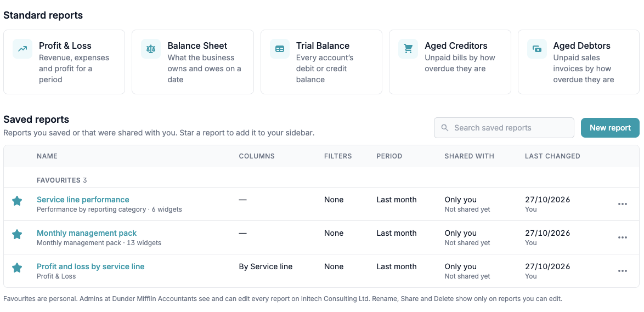Viewport: 644px width, 312px height.
Task: Open the Aged Creditors standard report
Action: coord(450,62)
